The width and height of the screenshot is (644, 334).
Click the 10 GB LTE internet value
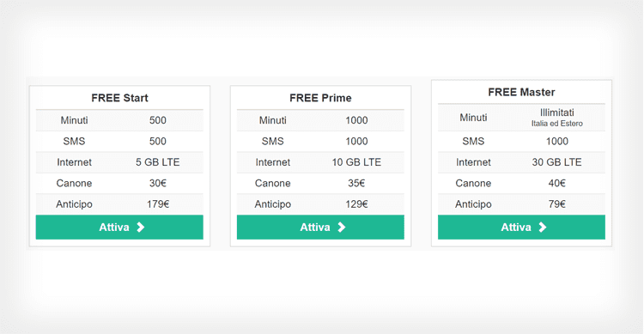coord(356,162)
